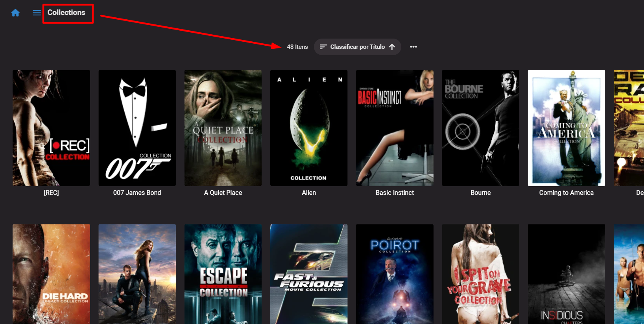Open the Poirot Collection poster
The image size is (644, 324).
[395, 274]
